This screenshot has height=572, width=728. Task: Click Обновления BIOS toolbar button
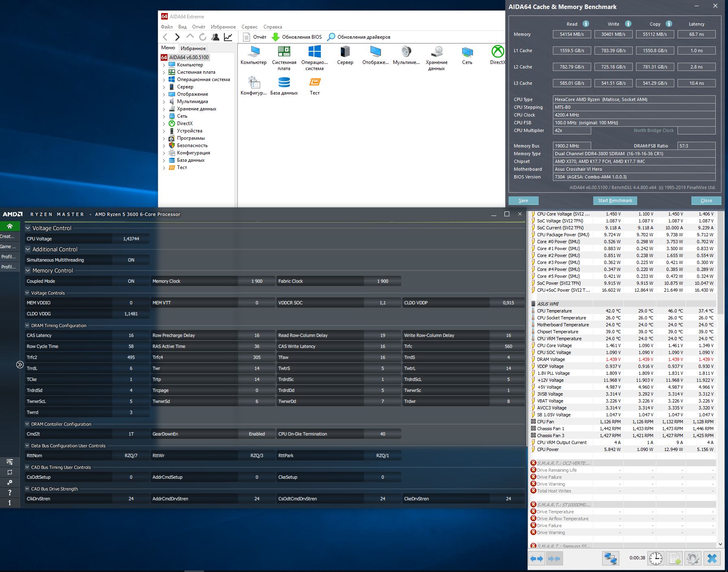click(297, 37)
